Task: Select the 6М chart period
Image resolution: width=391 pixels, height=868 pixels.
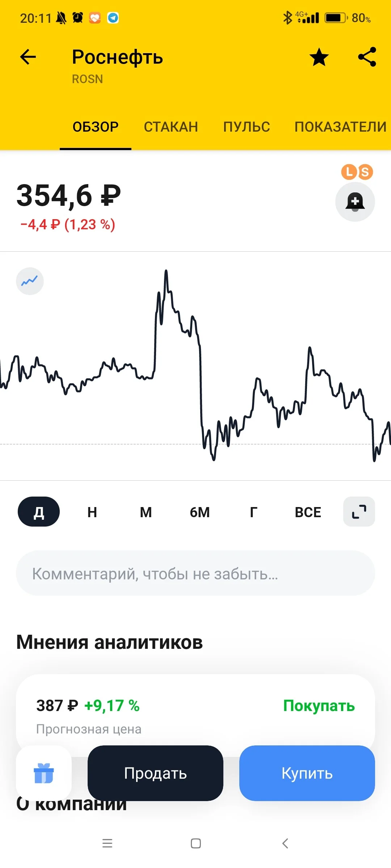Action: [200, 512]
